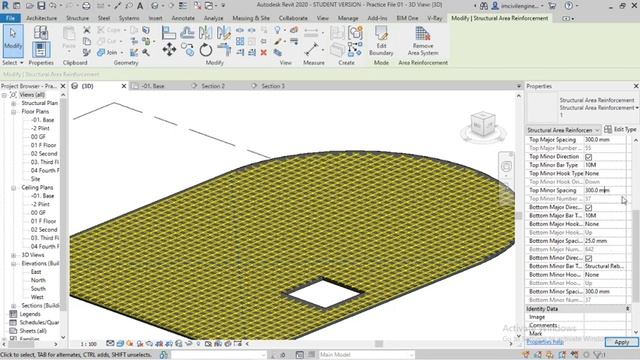The image size is (640, 360).
Task: Collapse the Ceiling Plans tree node
Action: (x=13, y=187)
